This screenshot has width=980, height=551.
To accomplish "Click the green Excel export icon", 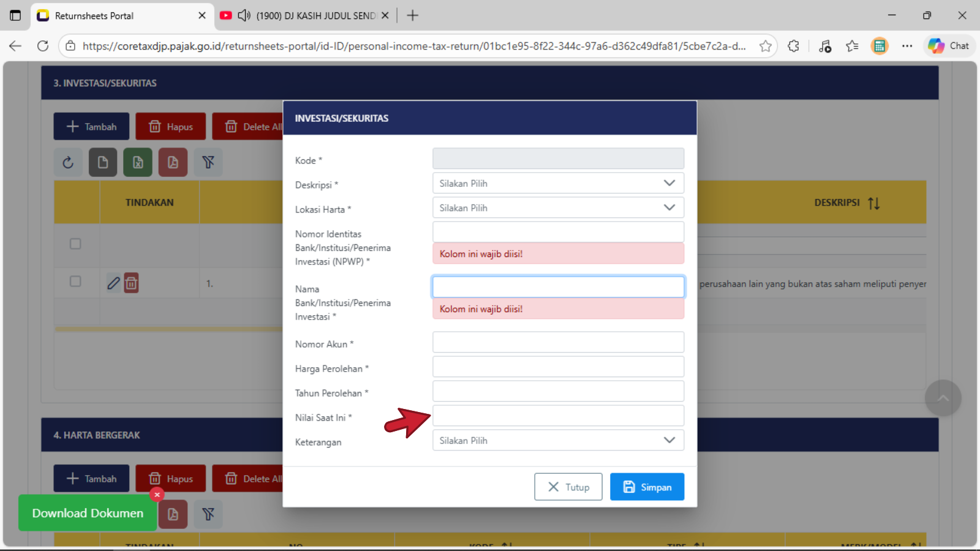I will click(138, 162).
